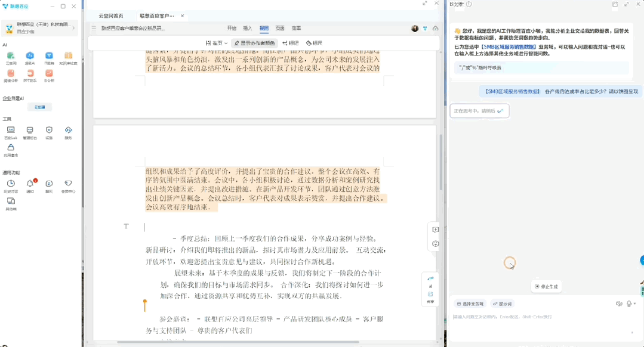Check 通知 notifications with red badge
This screenshot has width=644, height=347.
click(x=29, y=184)
